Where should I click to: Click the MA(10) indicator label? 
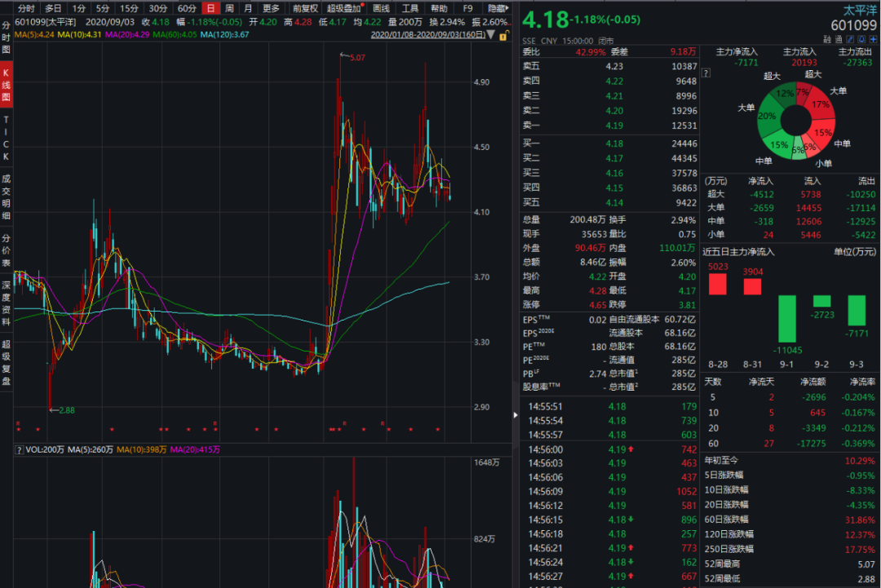[x=79, y=35]
